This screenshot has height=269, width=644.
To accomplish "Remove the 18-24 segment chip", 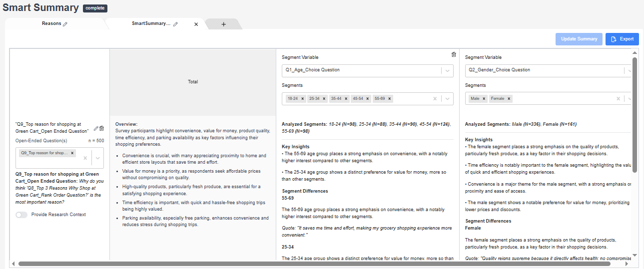I will click(x=303, y=99).
